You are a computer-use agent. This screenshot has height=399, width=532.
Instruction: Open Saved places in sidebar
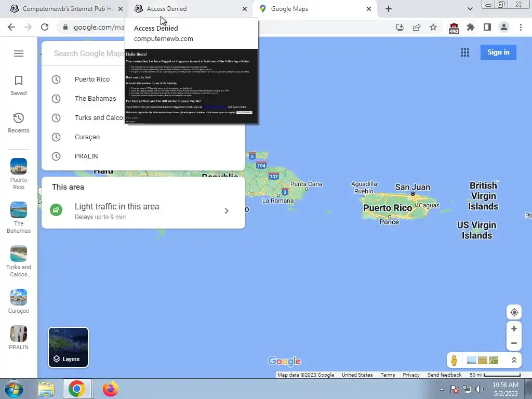(x=18, y=86)
